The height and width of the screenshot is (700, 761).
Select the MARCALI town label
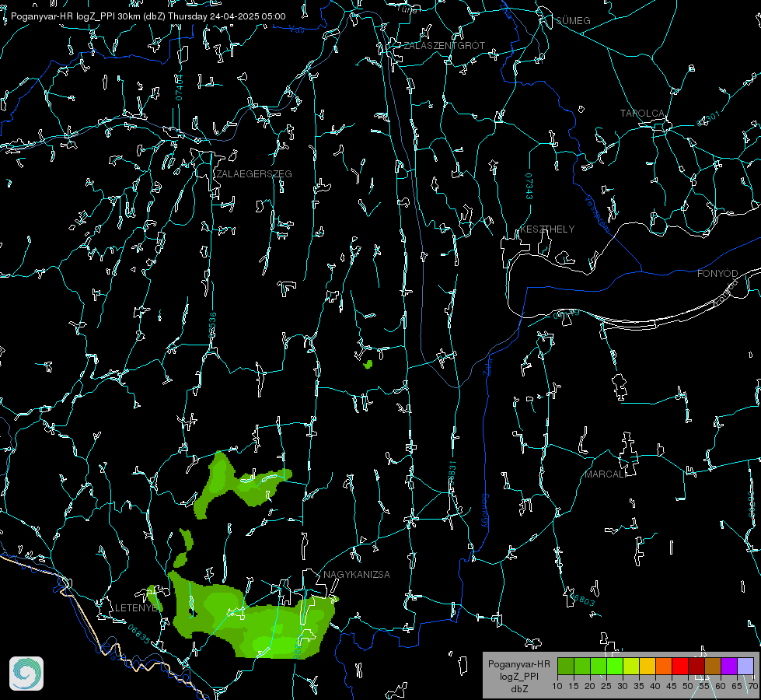tap(606, 474)
